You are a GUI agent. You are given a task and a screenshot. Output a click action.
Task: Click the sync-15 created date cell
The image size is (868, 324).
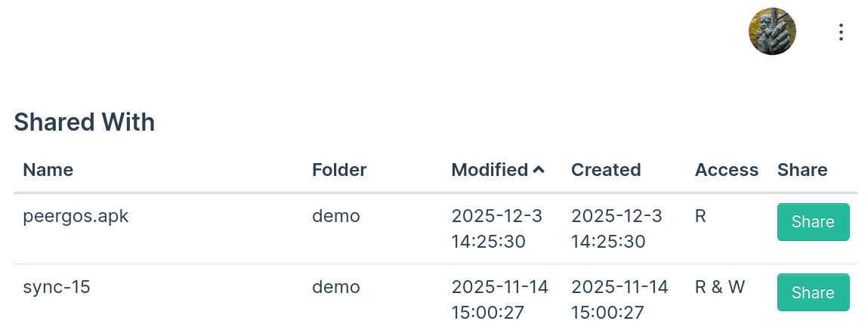tap(619, 300)
